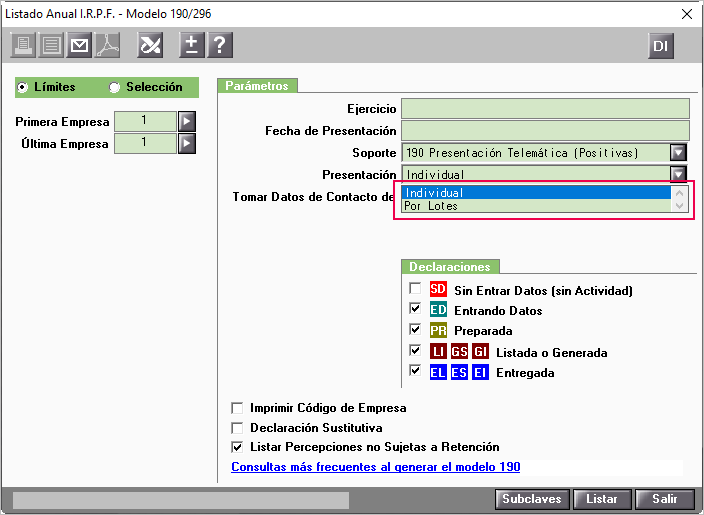704x515 pixels.
Task: Click dropdown list scroll up arrow
Action: (x=679, y=193)
